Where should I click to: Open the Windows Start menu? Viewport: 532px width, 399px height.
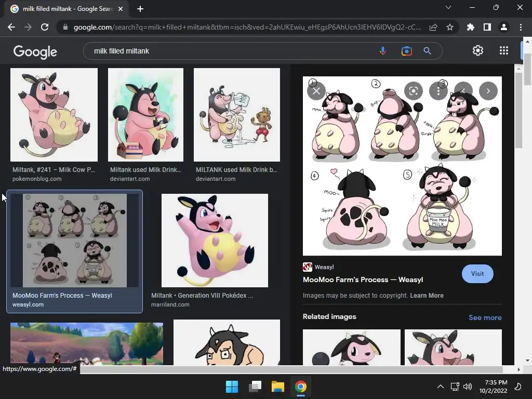click(x=232, y=387)
